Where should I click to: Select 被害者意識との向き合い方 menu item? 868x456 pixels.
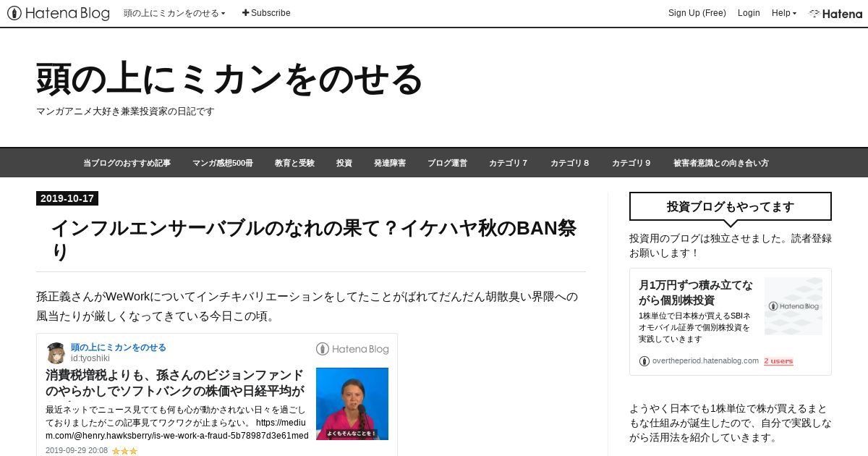pyautogui.click(x=721, y=163)
